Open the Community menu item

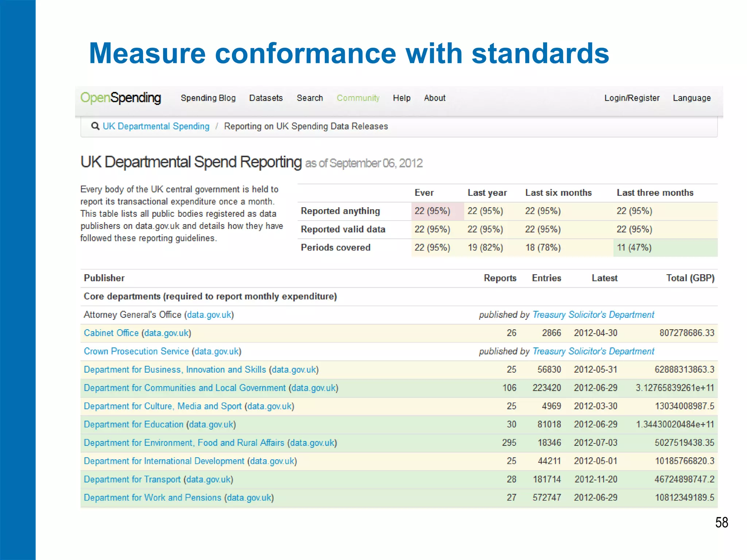pos(358,98)
